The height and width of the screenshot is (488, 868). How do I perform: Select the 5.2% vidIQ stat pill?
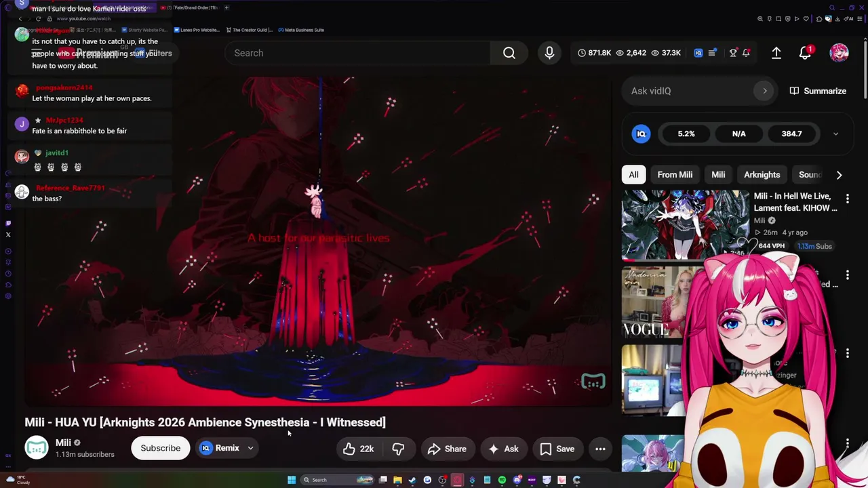tap(686, 134)
